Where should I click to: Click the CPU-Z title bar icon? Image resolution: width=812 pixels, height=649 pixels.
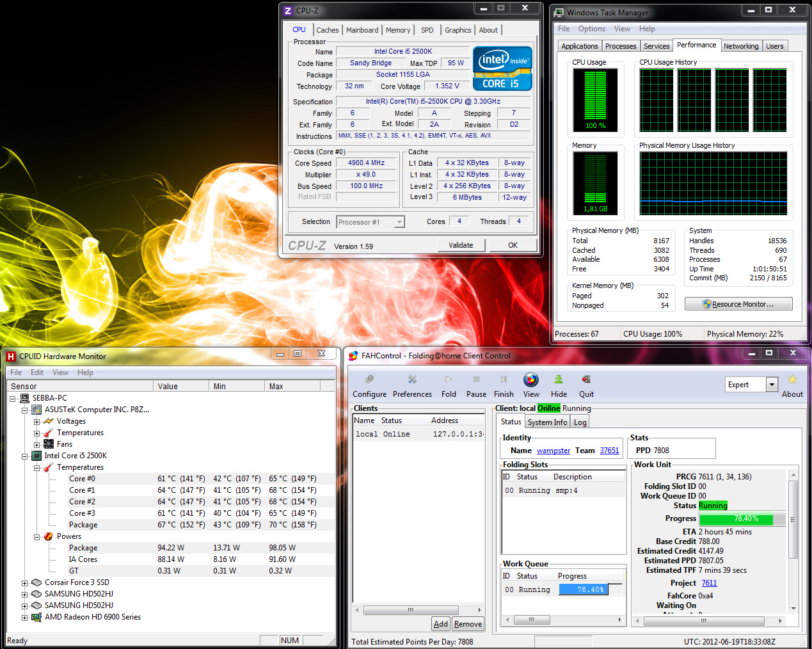288,11
